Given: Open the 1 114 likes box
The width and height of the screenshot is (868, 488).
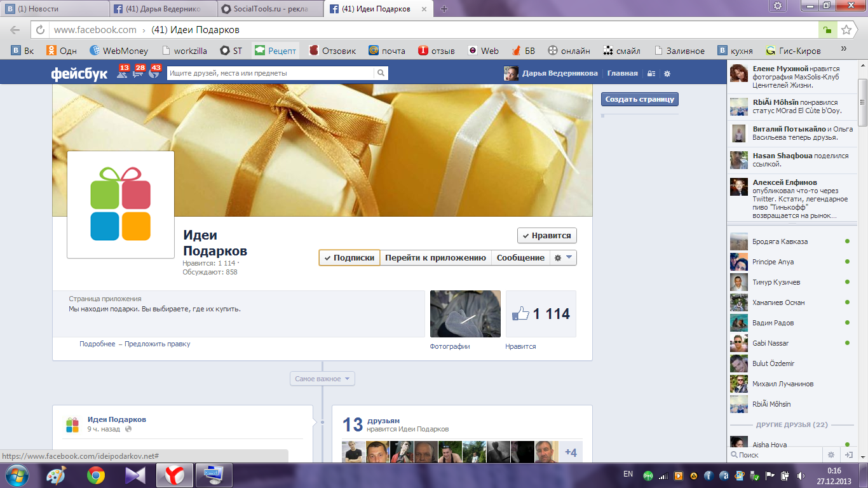Looking at the screenshot, I should point(541,314).
